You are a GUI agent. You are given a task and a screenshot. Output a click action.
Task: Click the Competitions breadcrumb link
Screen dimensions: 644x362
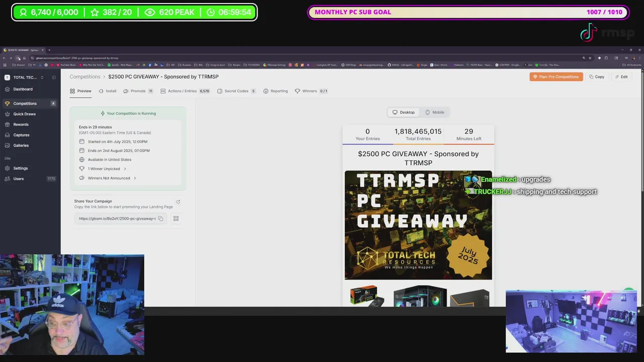pos(85,76)
